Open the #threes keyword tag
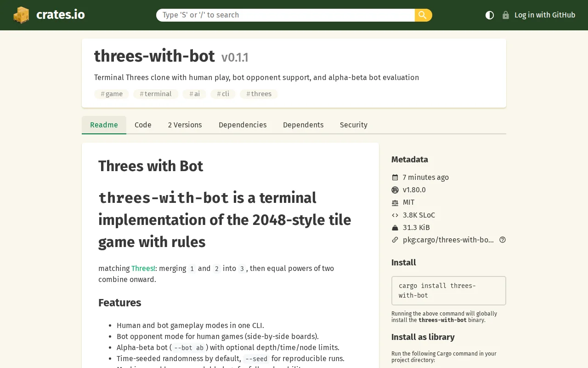The height and width of the screenshot is (368, 588). (x=259, y=94)
